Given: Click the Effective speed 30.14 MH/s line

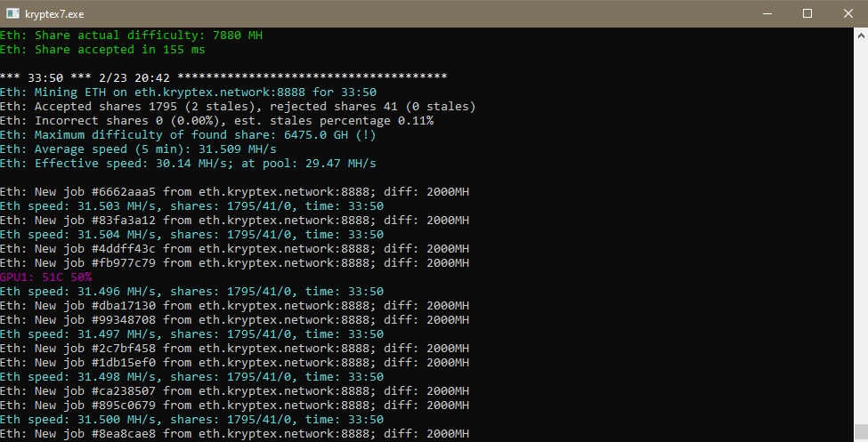Looking at the screenshot, I should 188,163.
